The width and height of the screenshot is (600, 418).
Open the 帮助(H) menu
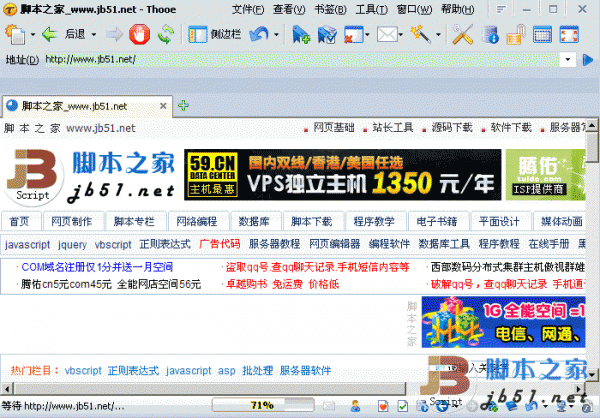pyautogui.click(x=457, y=9)
